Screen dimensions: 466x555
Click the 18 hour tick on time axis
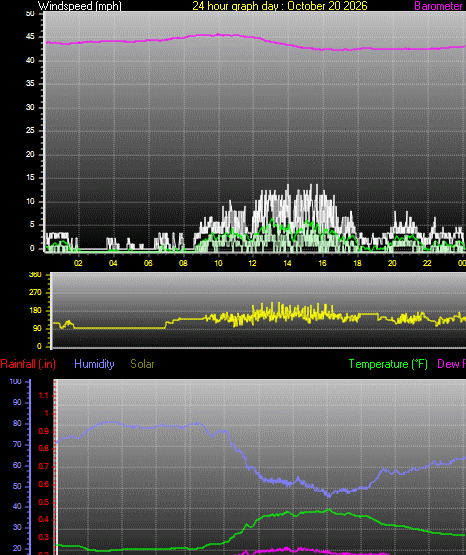pos(357,263)
